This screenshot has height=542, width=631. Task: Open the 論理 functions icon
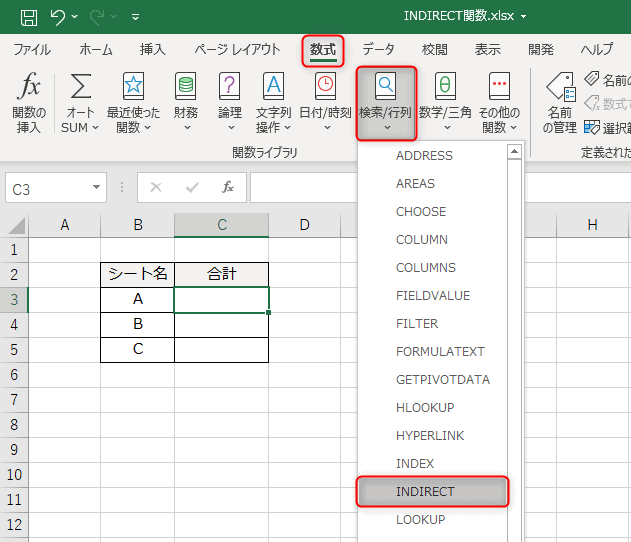coord(229,86)
